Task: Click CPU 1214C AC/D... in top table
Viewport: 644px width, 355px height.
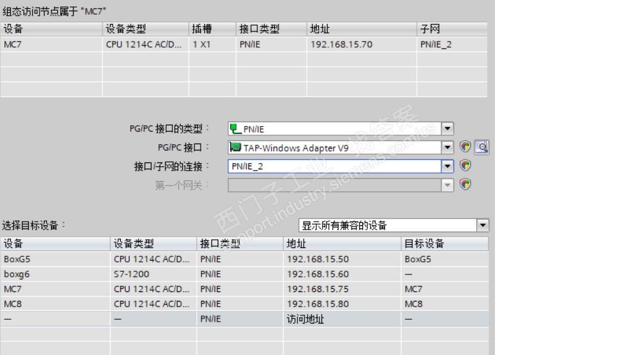Action: (143, 44)
